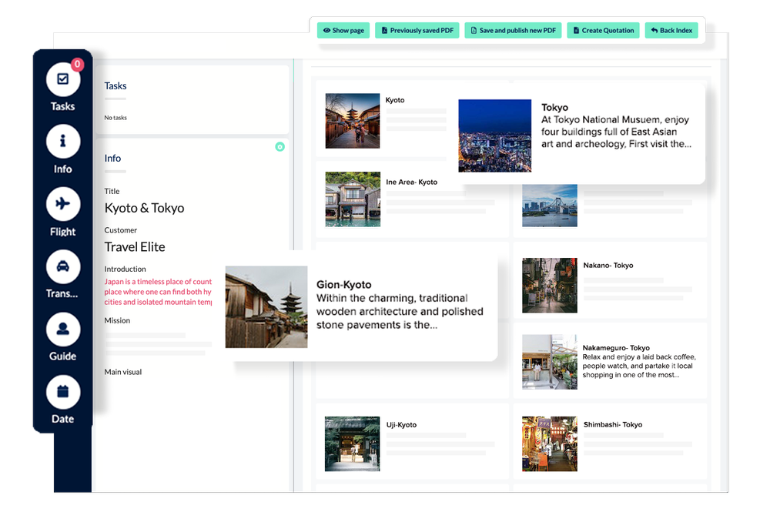Click the 'Ine Area- Kyoto' card title
Viewport: 770px width, 532px height.
point(411,182)
